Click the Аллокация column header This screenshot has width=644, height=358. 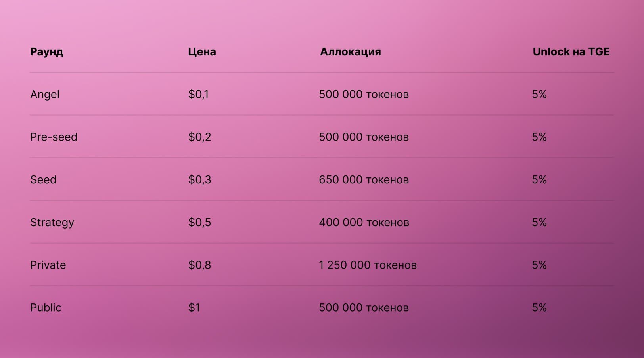pyautogui.click(x=350, y=52)
